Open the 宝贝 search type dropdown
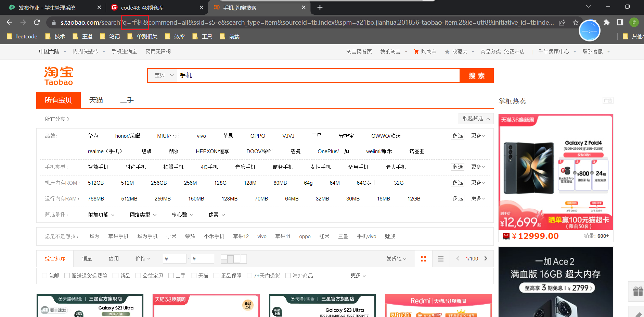The image size is (644, 317). (x=163, y=75)
